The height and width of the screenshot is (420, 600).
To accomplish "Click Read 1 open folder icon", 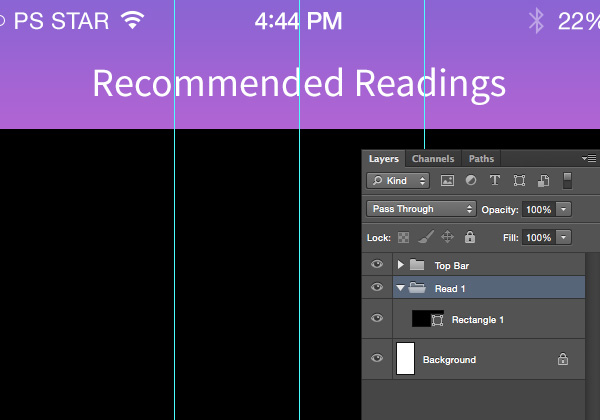I will point(417,287).
